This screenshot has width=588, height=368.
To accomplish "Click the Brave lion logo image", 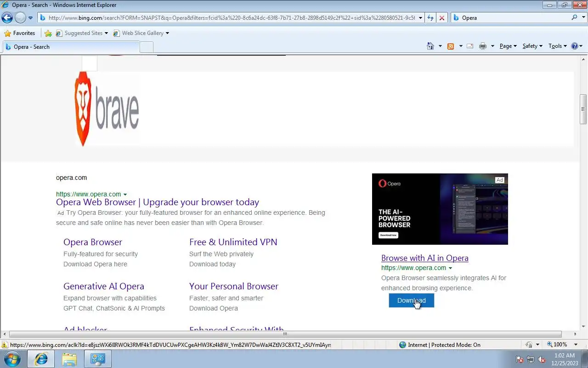I will point(107,109).
